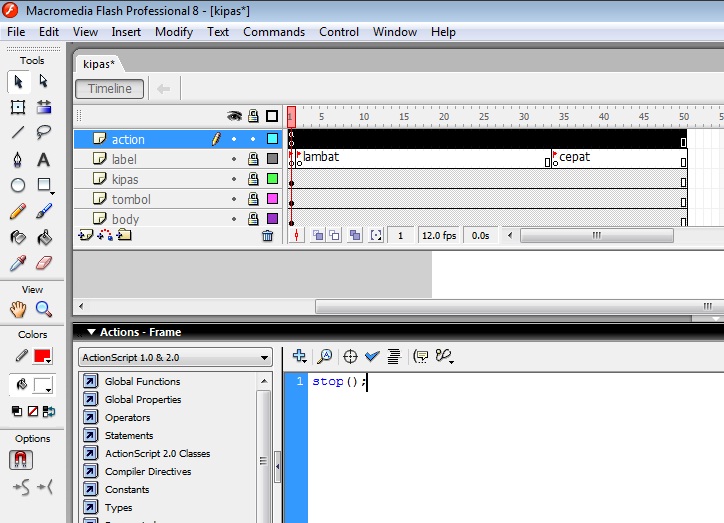Open the Modify menu
The image size is (724, 523).
click(174, 32)
